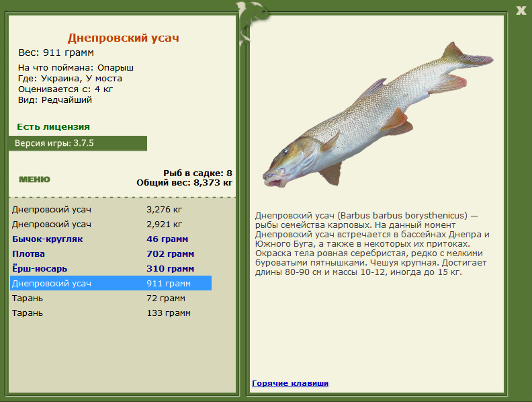Click the Днепровский усач fish picture
The width and height of the screenshot is (532, 402).
point(378,115)
